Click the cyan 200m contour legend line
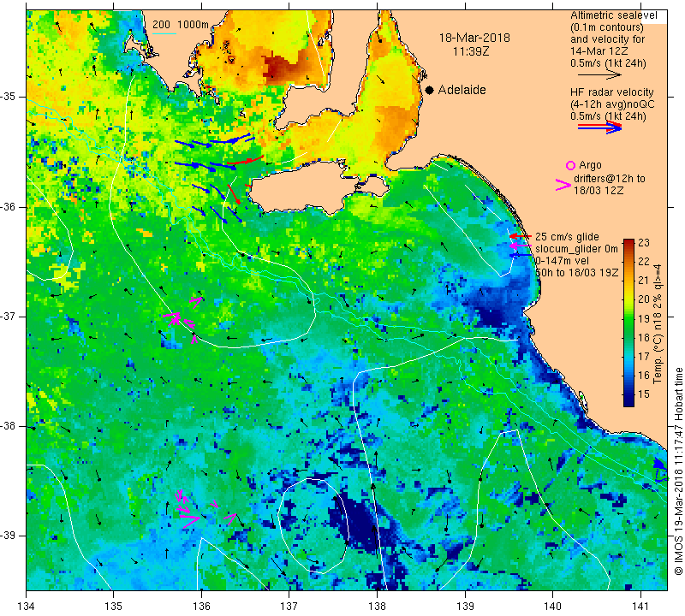This screenshot has height=616, width=685. [164, 33]
